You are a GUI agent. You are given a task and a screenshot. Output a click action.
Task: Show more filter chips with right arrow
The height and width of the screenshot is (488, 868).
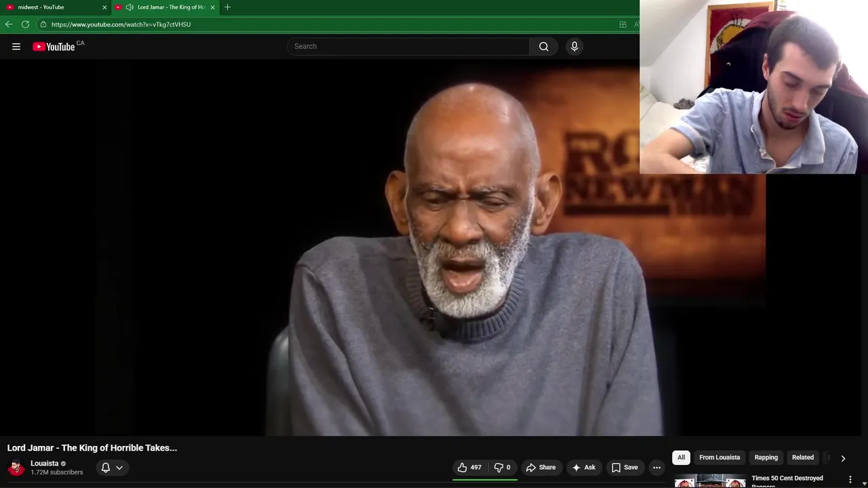click(x=843, y=458)
